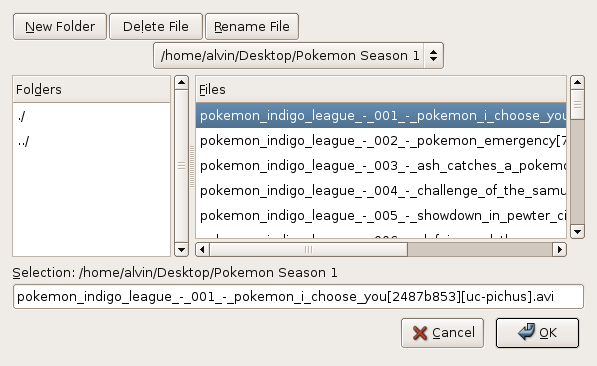Click Folders list scroll up arrow
Screen dimensions: 597x366
(x=182, y=82)
